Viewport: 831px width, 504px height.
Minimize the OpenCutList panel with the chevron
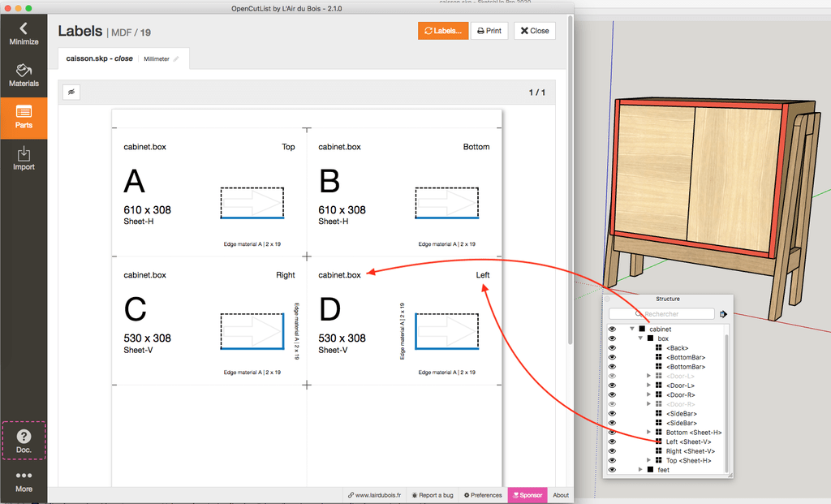click(24, 33)
